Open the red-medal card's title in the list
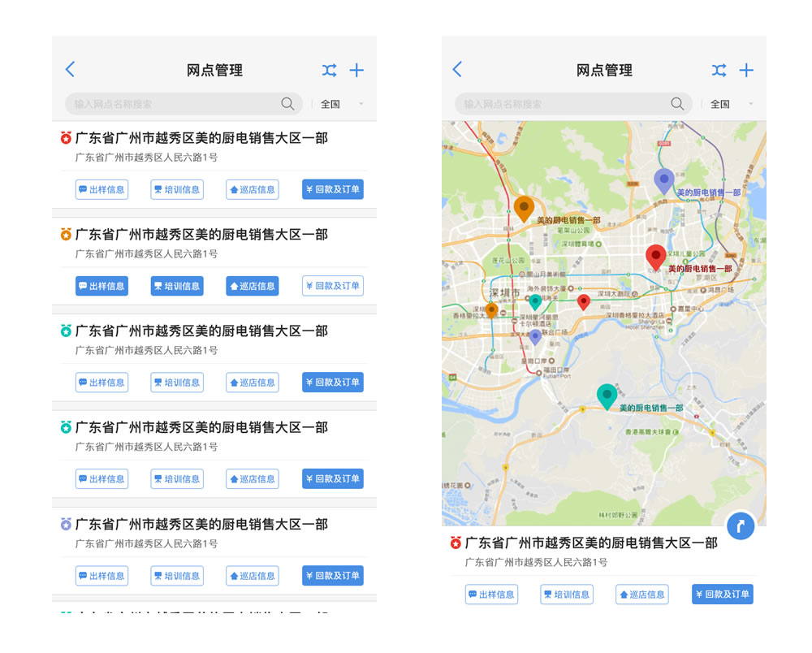The width and height of the screenshot is (812, 653). point(201,138)
